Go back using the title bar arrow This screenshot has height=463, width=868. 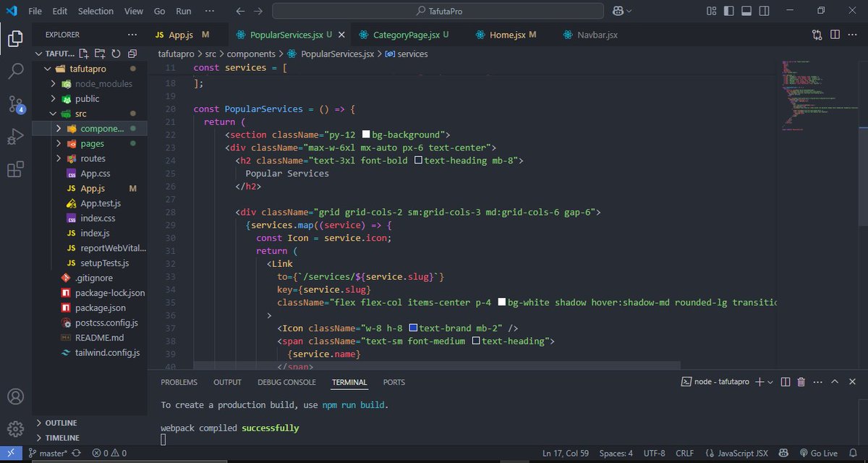(241, 11)
